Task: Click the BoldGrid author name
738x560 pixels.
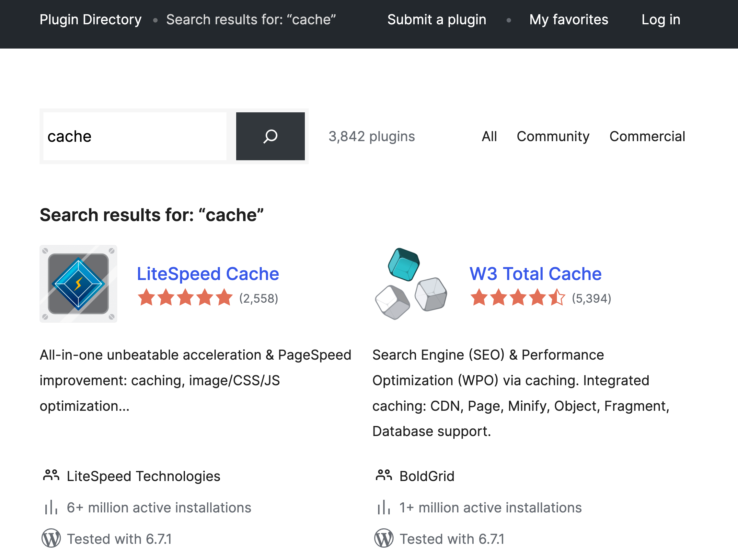Action: coord(427,476)
